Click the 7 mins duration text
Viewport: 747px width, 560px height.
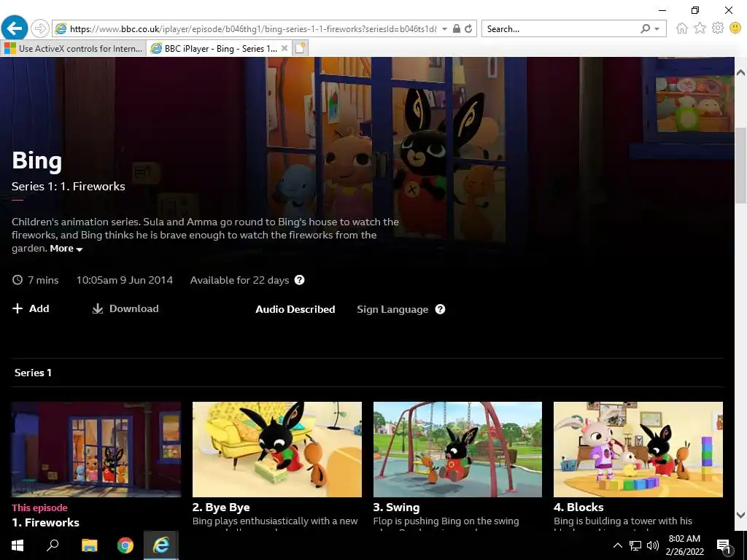point(43,280)
